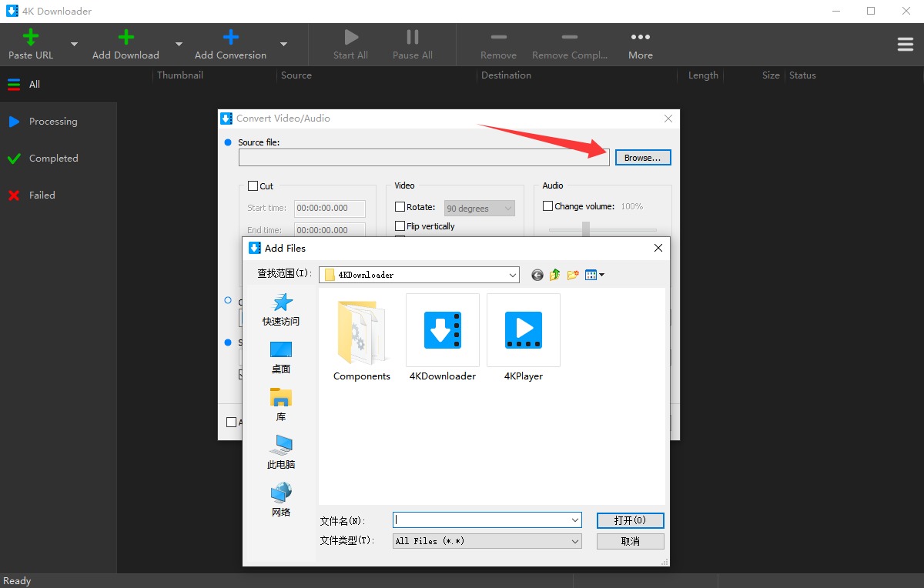Image resolution: width=924 pixels, height=588 pixels.
Task: Click the Length column header
Action: tap(703, 75)
